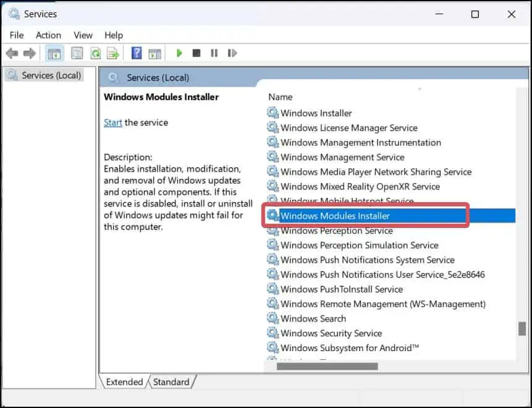Image resolution: width=532 pixels, height=408 pixels.
Task: Click gear icon beside Windows Installer
Action: (x=272, y=113)
